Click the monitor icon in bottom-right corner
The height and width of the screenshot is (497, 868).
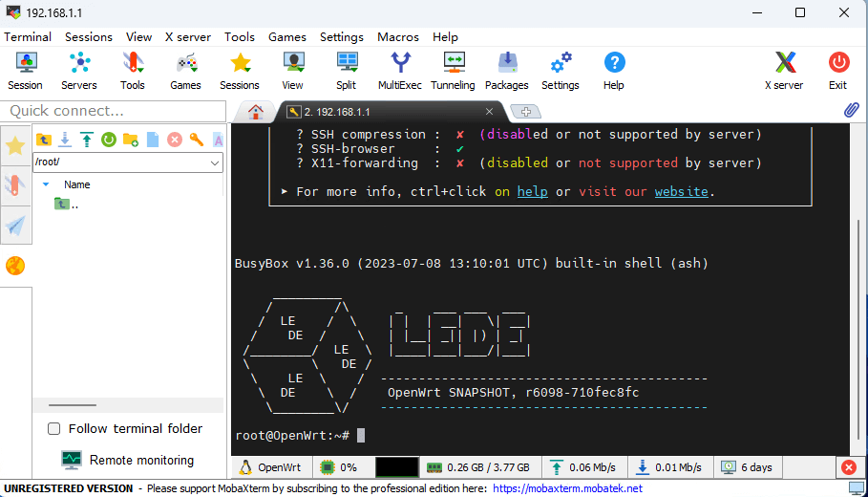pyautogui.click(x=857, y=488)
